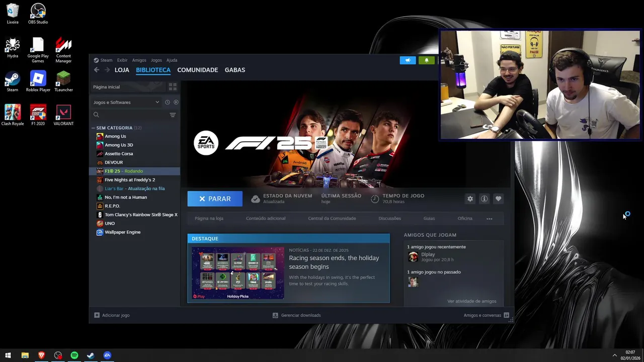Open Gerenciar downloads

(297, 315)
